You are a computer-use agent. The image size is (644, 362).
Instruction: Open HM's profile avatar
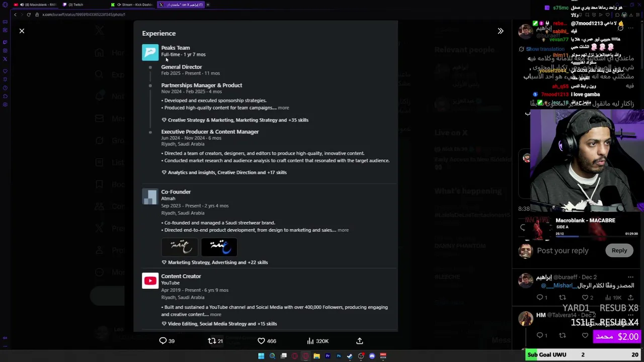click(x=526, y=318)
